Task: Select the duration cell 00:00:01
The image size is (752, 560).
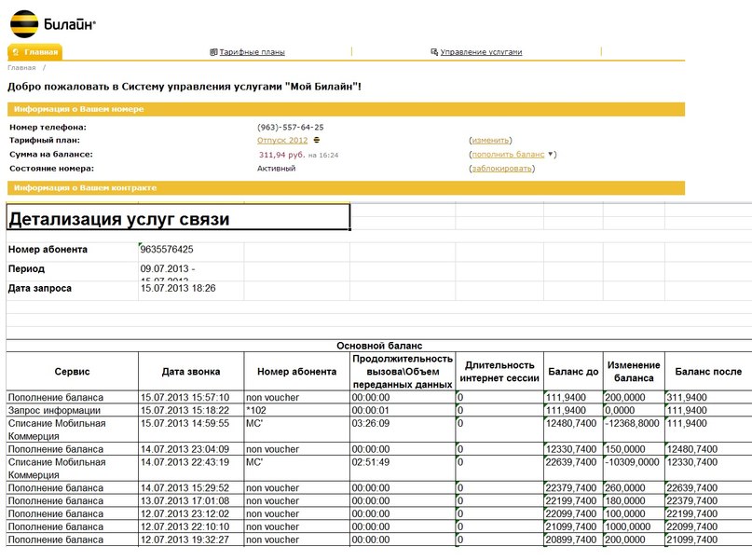Action: [403, 410]
